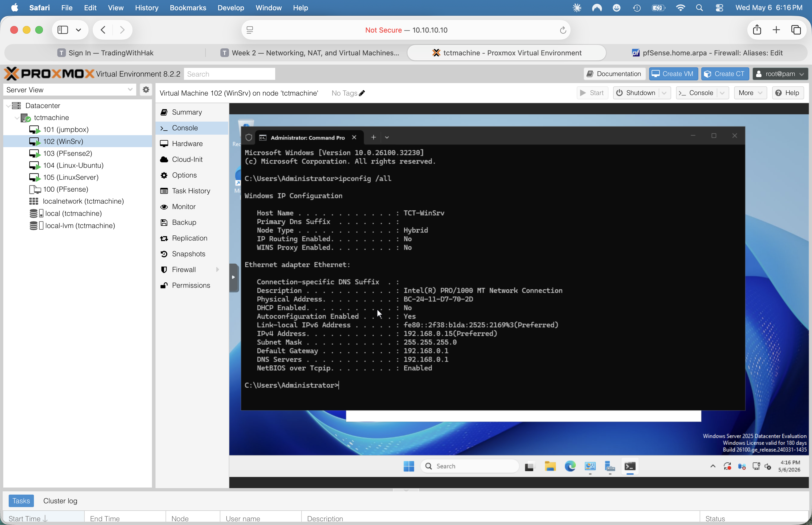
Task: Click the Safari sidebar toggle icon
Action: [x=63, y=30]
